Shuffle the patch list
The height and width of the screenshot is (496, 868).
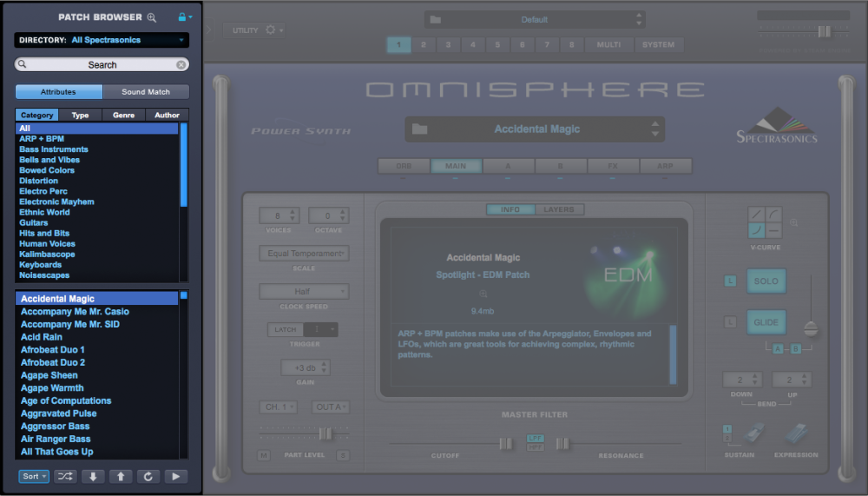[x=65, y=476]
